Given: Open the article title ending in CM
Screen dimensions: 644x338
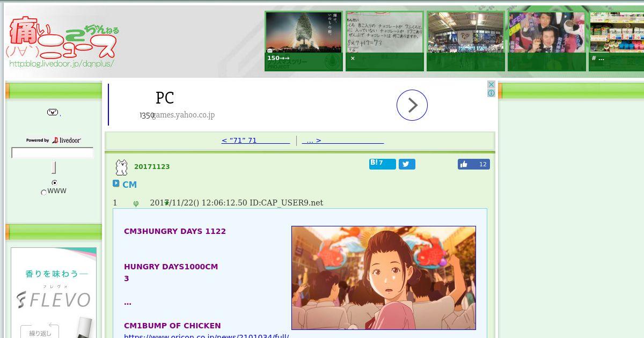Looking at the screenshot, I should click(129, 185).
